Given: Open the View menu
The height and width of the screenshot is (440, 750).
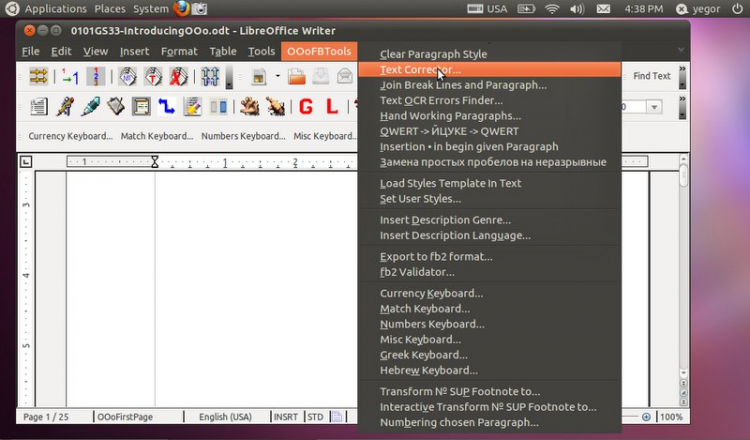Looking at the screenshot, I should click(95, 51).
